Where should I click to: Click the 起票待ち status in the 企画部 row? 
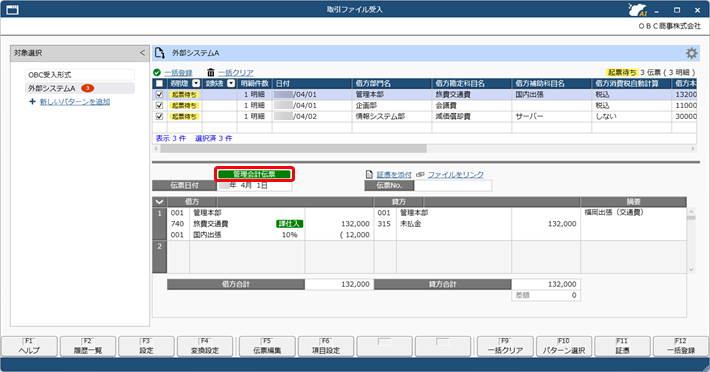pyautogui.click(x=184, y=105)
